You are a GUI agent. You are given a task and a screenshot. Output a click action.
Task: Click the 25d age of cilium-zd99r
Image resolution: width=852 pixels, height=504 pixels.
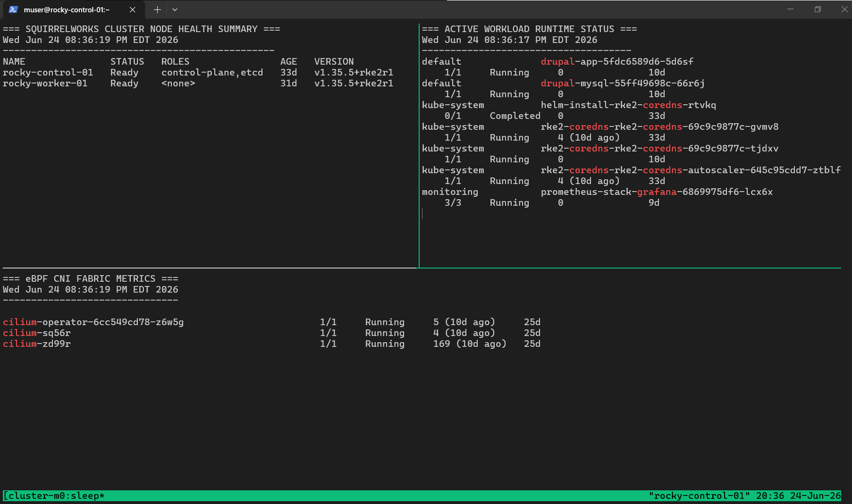pos(532,344)
